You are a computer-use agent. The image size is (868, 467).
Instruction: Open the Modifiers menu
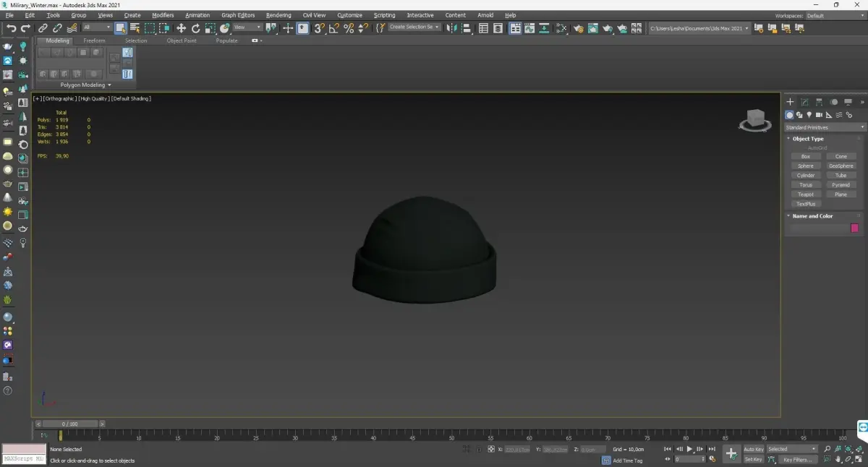pyautogui.click(x=163, y=15)
